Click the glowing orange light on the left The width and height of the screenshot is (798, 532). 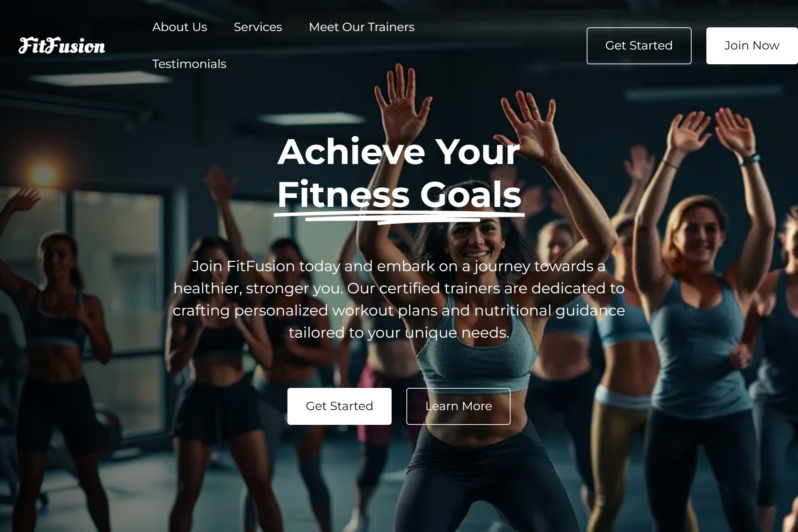44,174
